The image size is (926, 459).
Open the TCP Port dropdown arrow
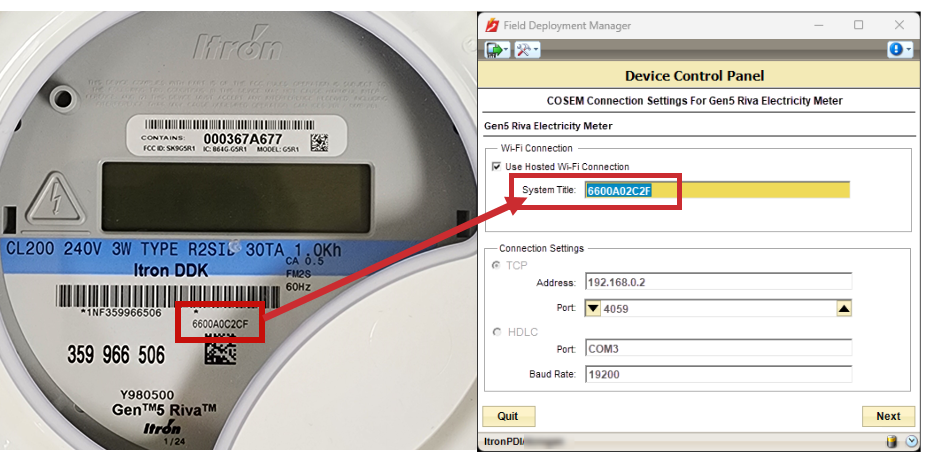[593, 308]
